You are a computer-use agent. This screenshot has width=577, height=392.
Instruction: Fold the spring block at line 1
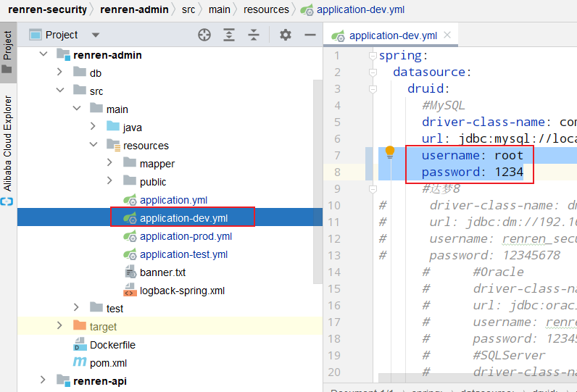373,56
